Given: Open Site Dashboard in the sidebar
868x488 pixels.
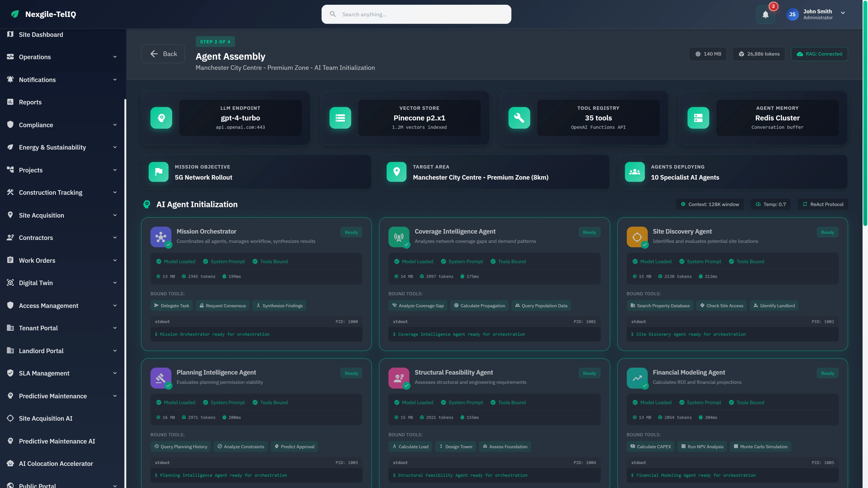Looking at the screenshot, I should tap(41, 35).
